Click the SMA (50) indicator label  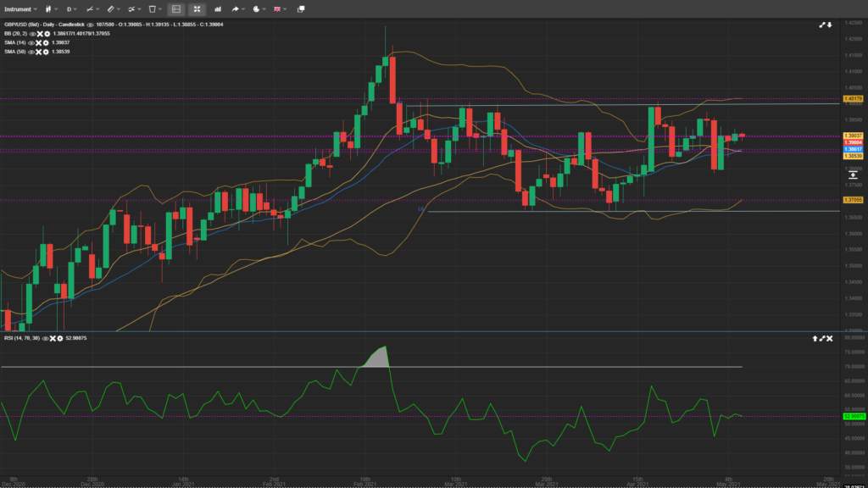pos(15,52)
